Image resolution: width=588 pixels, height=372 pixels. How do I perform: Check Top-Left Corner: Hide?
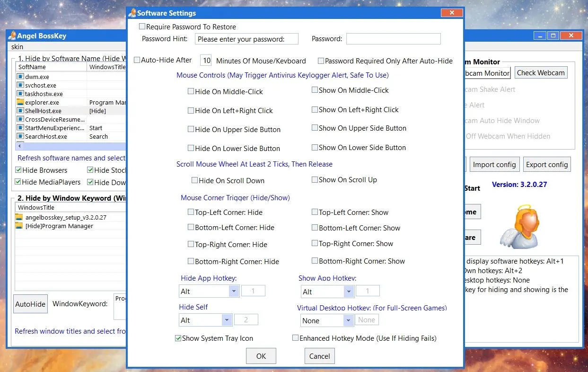191,212
